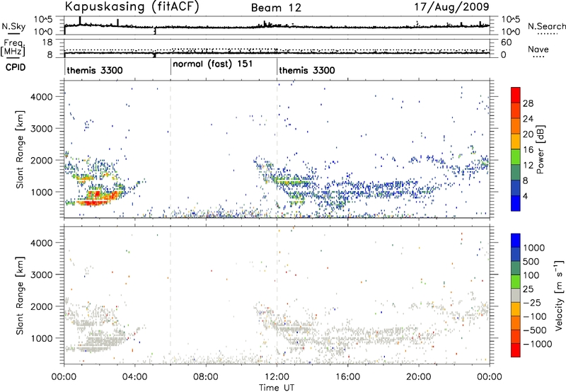This screenshot has width=566, height=392.
Task: Click the 'normal (fast) 151' CPID text
Action: pyautogui.click(x=213, y=64)
